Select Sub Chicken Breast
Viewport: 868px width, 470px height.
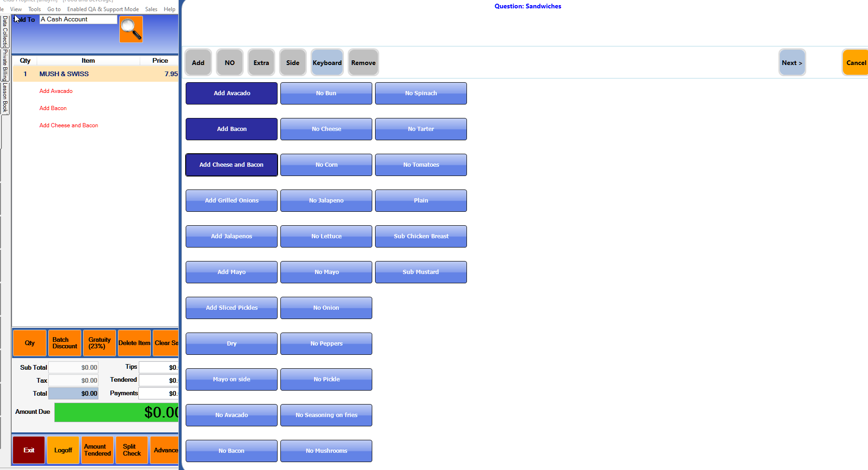click(421, 236)
